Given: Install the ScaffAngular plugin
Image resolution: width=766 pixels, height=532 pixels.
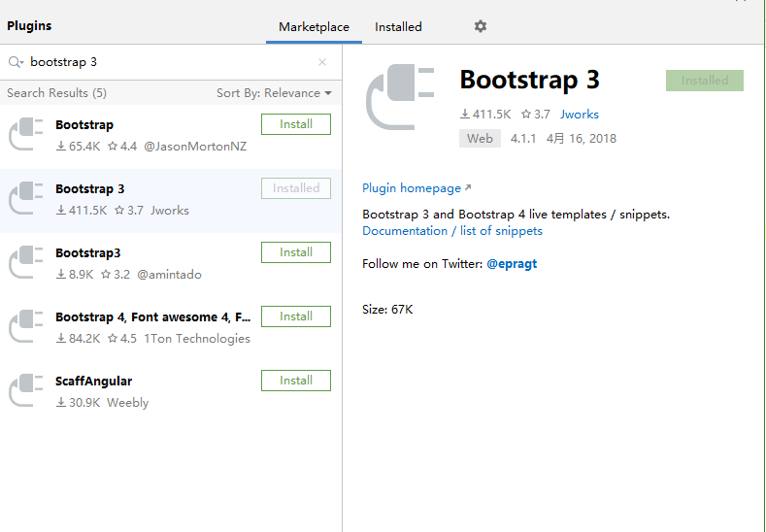Looking at the screenshot, I should [x=296, y=381].
